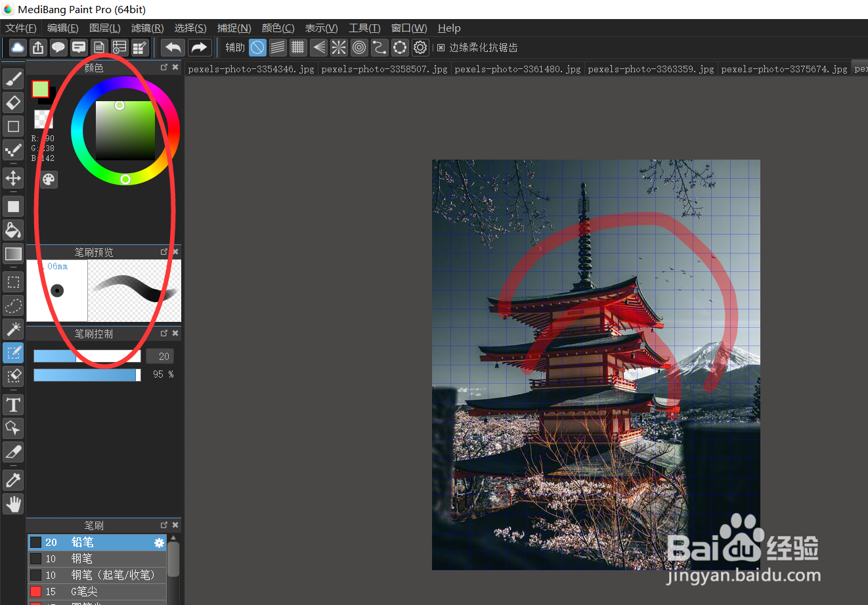Click the Undo arrow
The image size is (868, 605).
(173, 47)
